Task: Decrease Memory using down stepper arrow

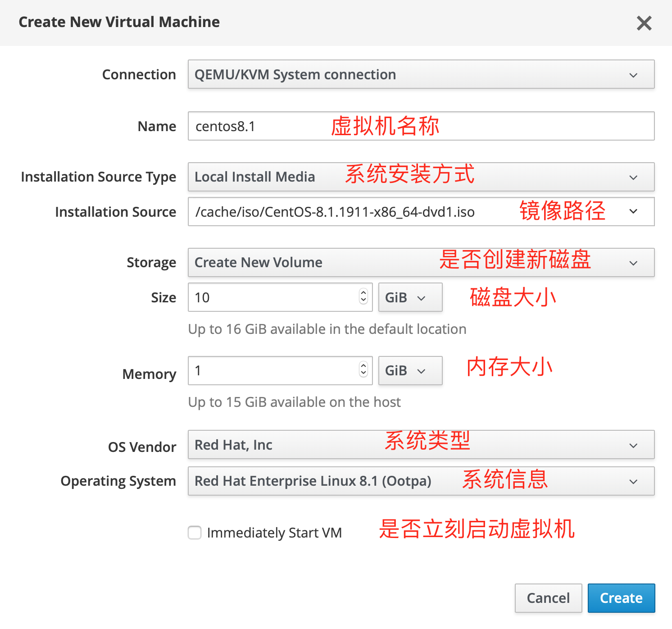Action: 363,374
